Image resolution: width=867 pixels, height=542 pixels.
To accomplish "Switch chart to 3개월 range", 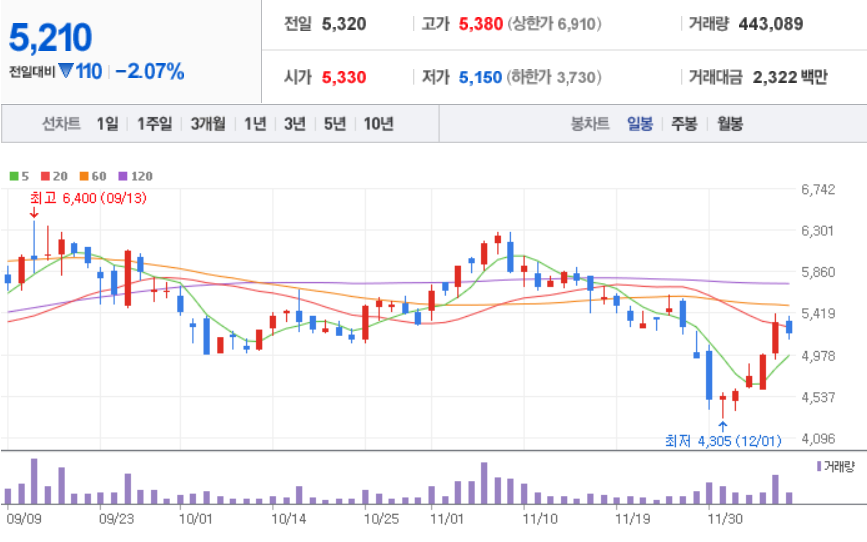I will [208, 123].
